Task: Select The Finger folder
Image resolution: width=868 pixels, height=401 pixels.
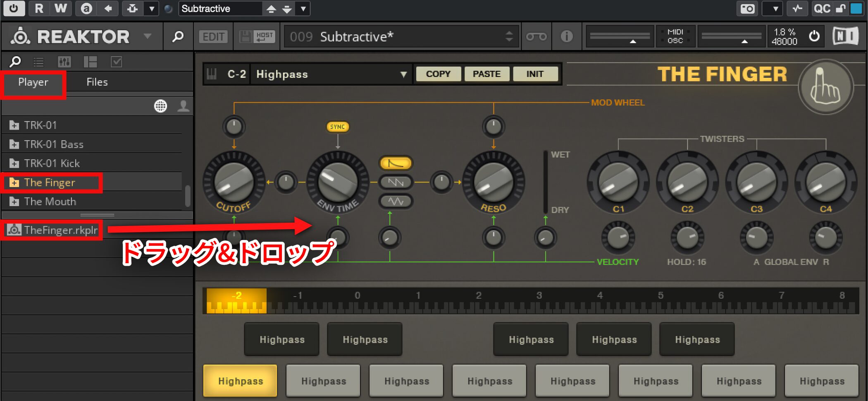Action: (x=92, y=182)
